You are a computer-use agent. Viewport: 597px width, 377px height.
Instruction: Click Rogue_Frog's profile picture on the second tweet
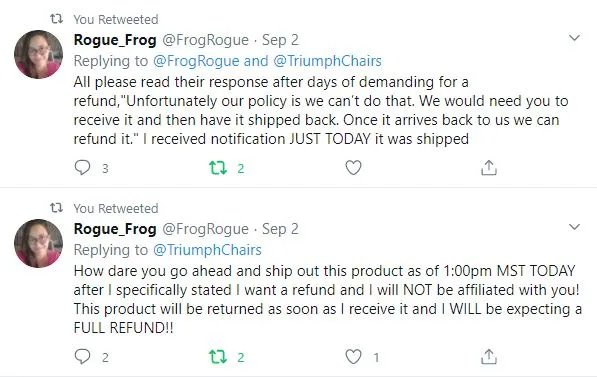point(38,243)
